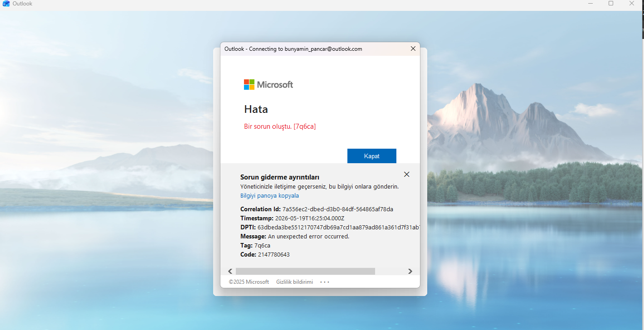This screenshot has height=330, width=644.
Task: Click the DPTI value string
Action: point(338,227)
